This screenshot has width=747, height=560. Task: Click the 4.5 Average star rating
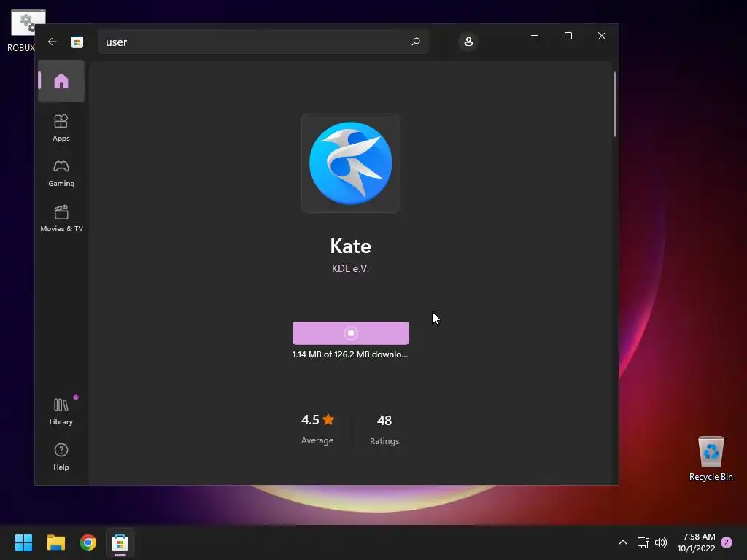[x=317, y=429]
